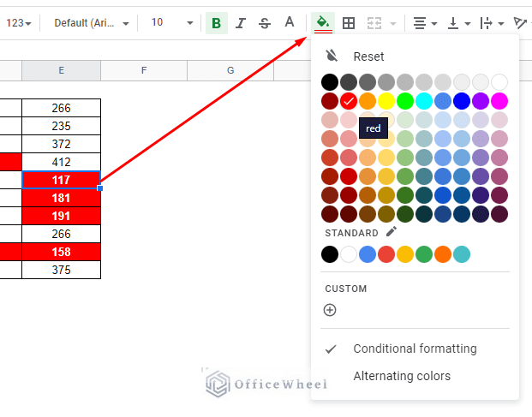The width and height of the screenshot is (532, 417).
Task: Select column G header
Action: pyautogui.click(x=230, y=70)
